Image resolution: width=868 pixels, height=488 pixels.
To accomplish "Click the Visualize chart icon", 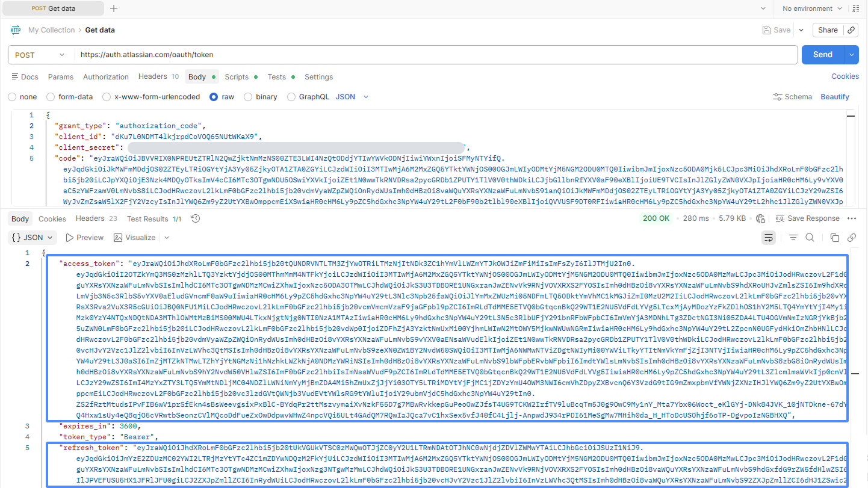I will (x=118, y=238).
